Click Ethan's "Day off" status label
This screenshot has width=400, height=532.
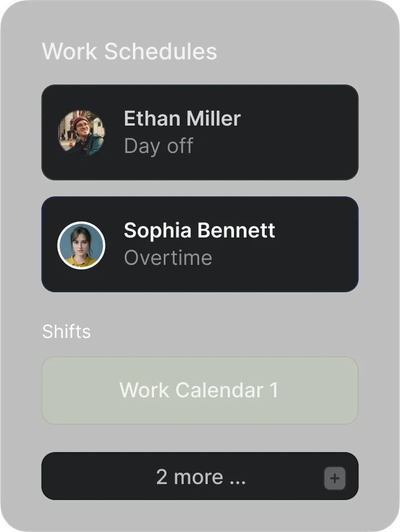click(159, 146)
